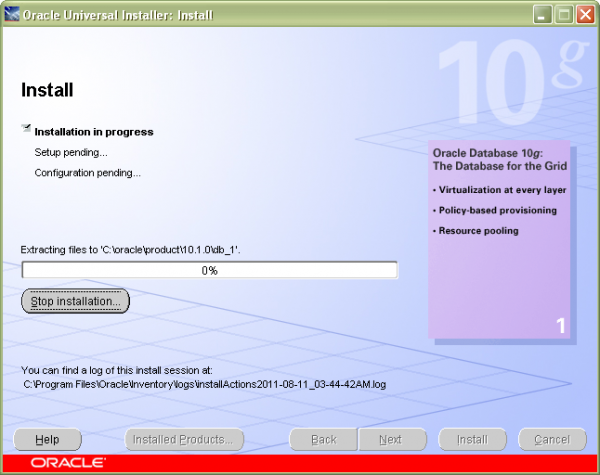600x475 pixels.
Task: Click the 'Setup pending...' status text
Action: pos(71,152)
